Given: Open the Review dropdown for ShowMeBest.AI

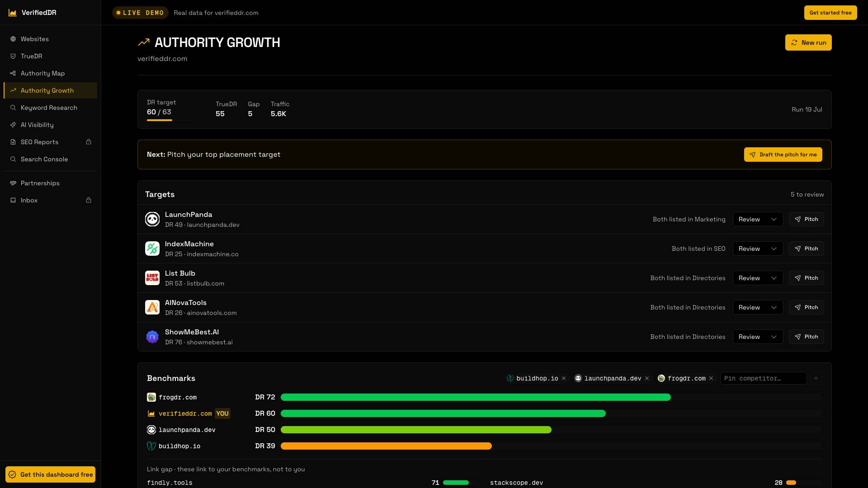Looking at the screenshot, I should click(x=758, y=337).
